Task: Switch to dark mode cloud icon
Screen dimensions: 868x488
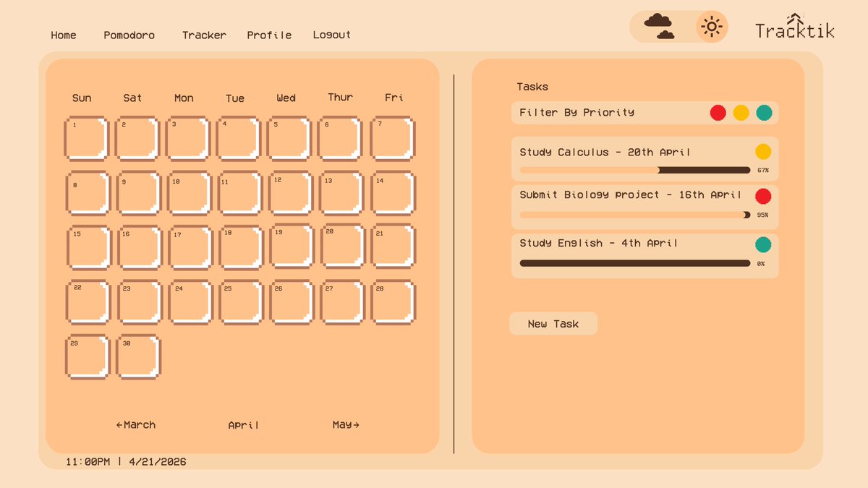Action: [x=659, y=26]
